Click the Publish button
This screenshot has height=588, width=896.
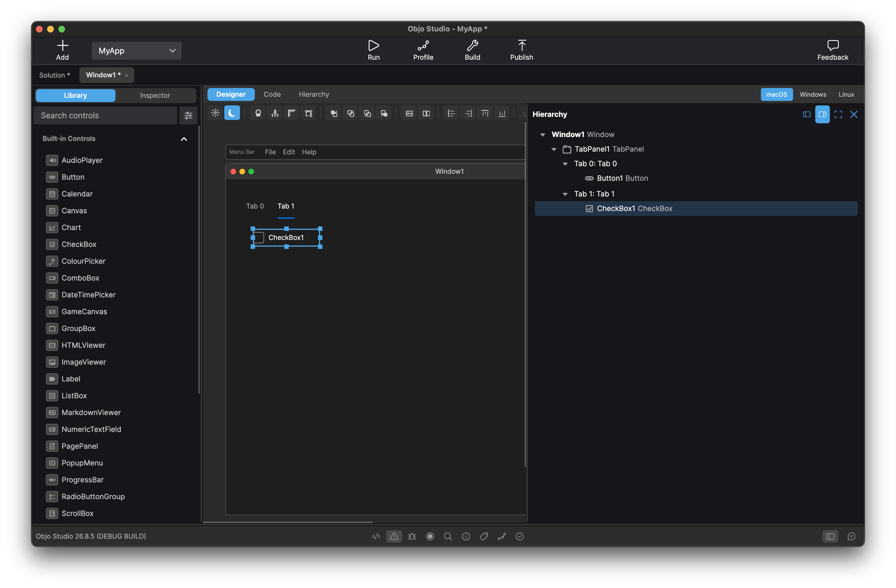tap(522, 50)
